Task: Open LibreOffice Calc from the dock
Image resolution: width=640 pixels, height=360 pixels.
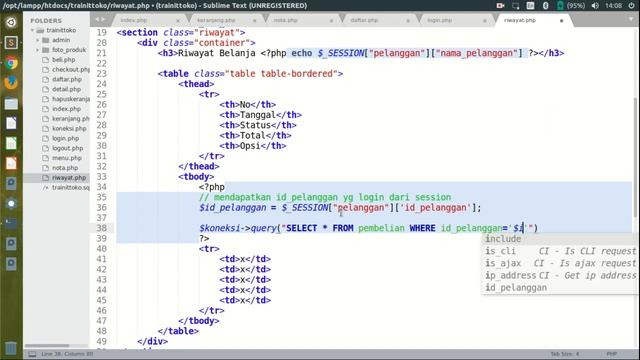Action: (11, 143)
